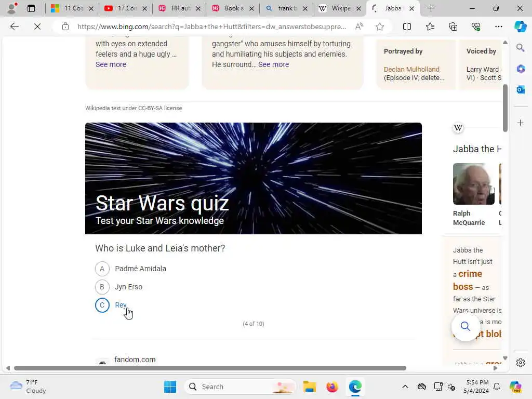
Task: Click the Star Wars quiz banner
Action: click(x=254, y=179)
